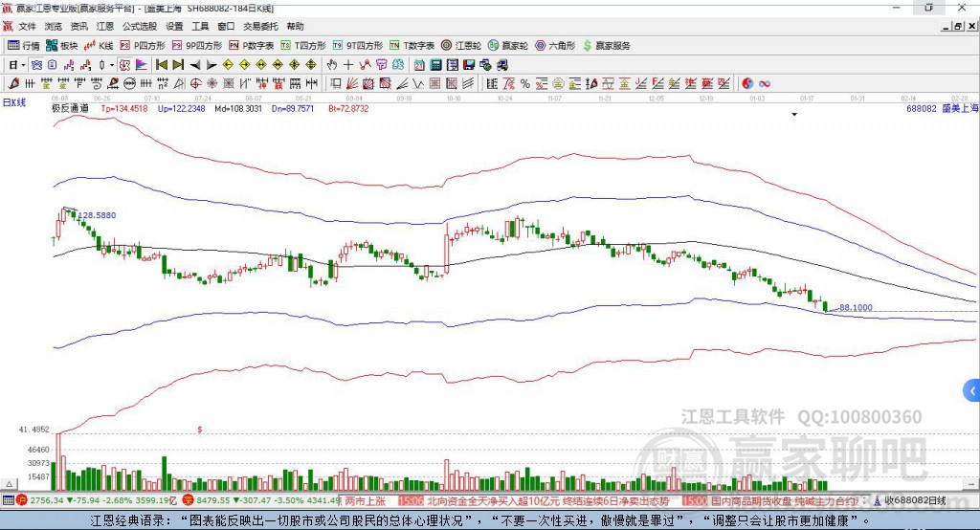Viewport: 980px width, 530px height.
Task: Open the 赢家轮 wheel tool
Action: 508,46
